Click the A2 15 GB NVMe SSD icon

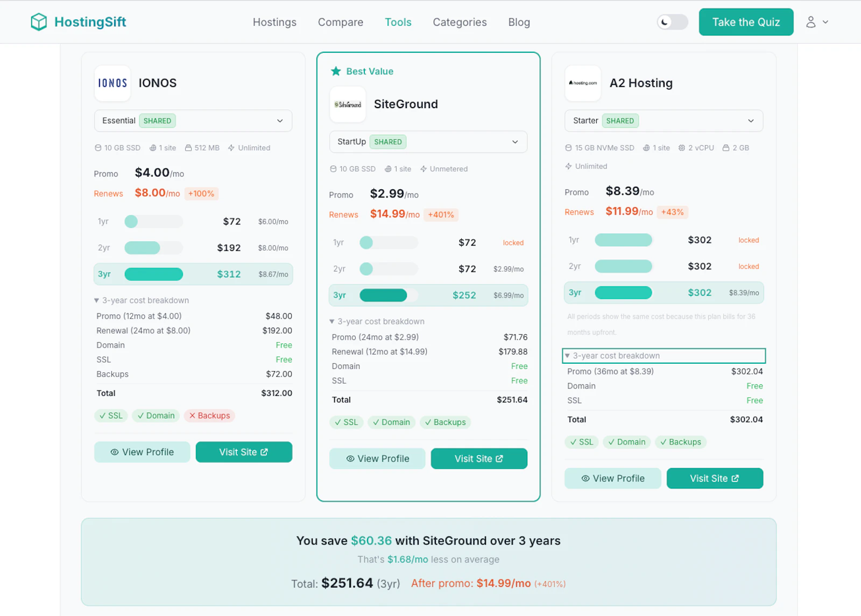coord(568,148)
